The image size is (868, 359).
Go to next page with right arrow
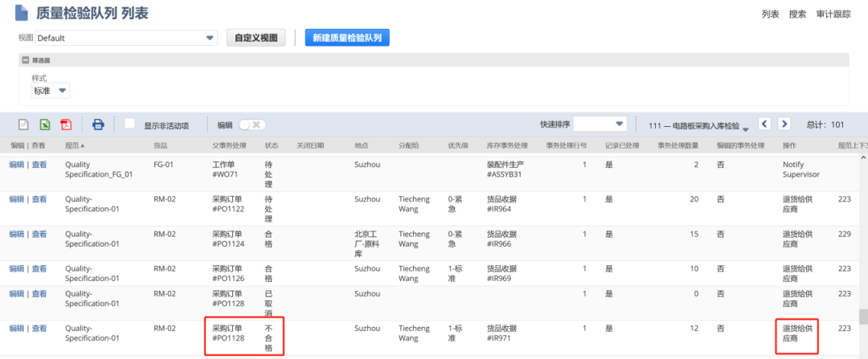784,124
